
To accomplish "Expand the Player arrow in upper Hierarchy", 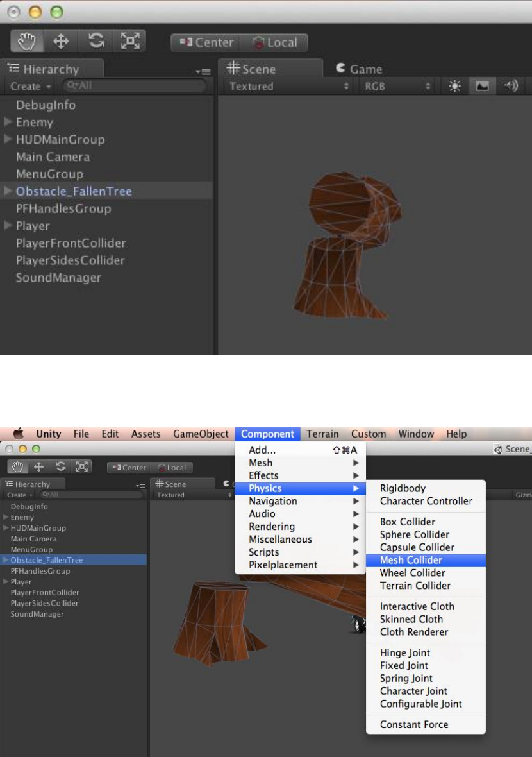I will 8,225.
